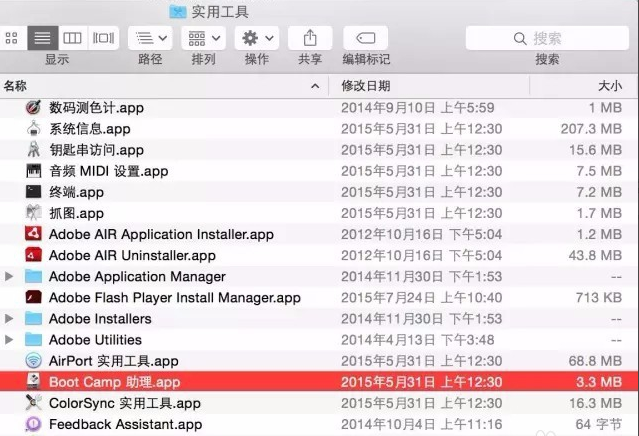This screenshot has height=436, width=639.
Task: Open the 排列 arrange dropdown
Action: (203, 38)
